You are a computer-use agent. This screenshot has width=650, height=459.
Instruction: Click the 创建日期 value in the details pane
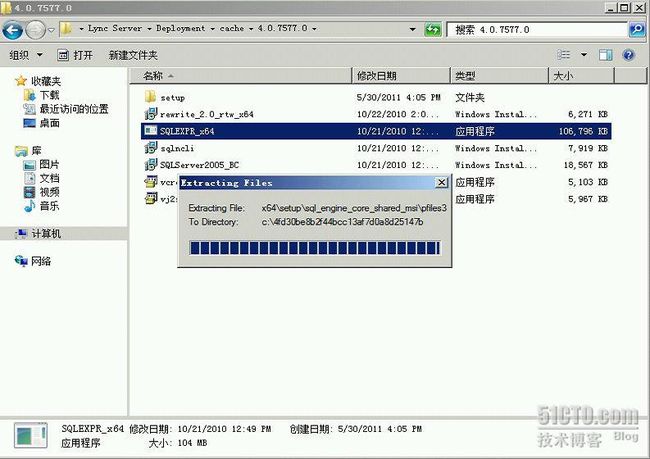click(x=379, y=429)
